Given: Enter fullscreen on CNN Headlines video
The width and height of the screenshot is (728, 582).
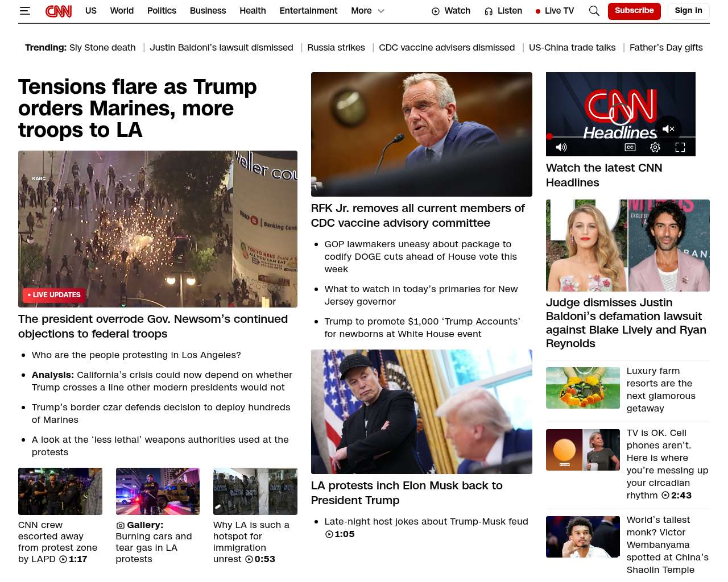Looking at the screenshot, I should coord(680,147).
